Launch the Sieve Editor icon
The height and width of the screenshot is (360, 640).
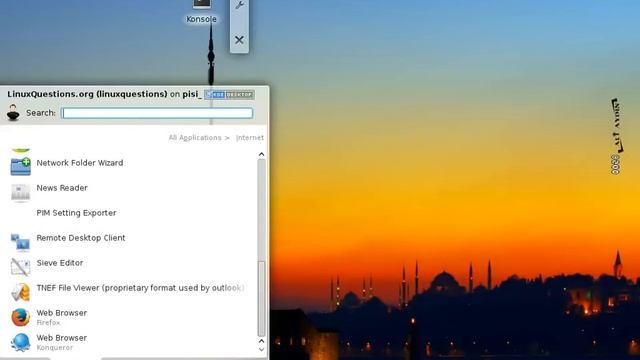coord(20,267)
